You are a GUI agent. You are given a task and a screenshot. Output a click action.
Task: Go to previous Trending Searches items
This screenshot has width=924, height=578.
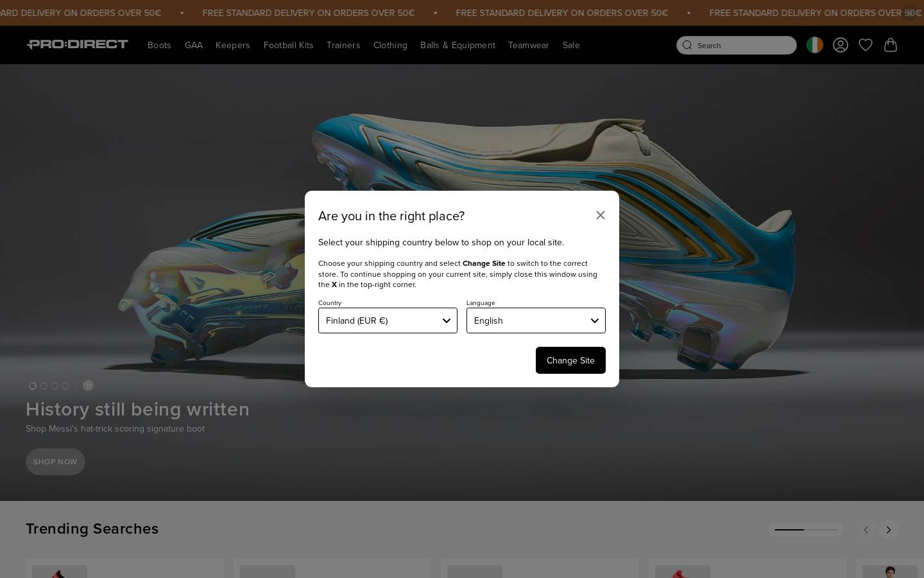(866, 530)
